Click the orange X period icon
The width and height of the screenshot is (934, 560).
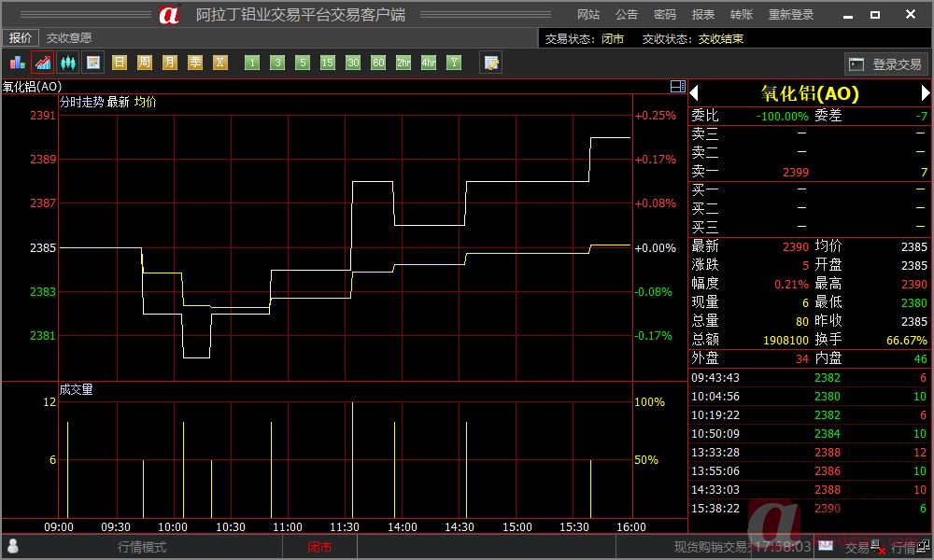point(220,63)
